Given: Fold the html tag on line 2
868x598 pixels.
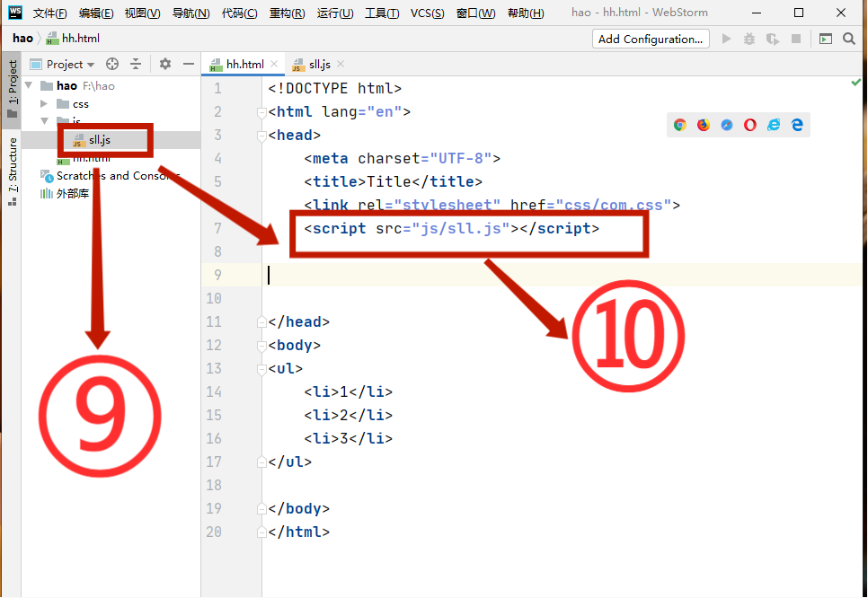Looking at the screenshot, I should pos(261,112).
